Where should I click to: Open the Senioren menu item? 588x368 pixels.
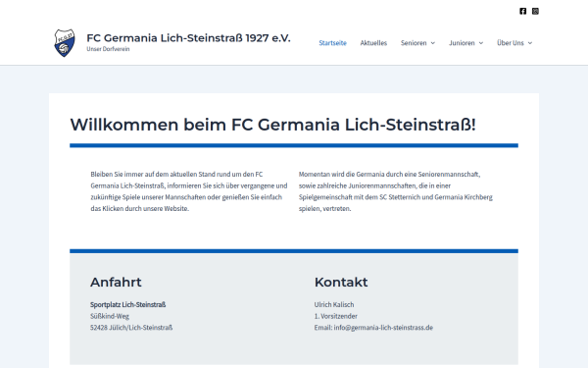(414, 43)
